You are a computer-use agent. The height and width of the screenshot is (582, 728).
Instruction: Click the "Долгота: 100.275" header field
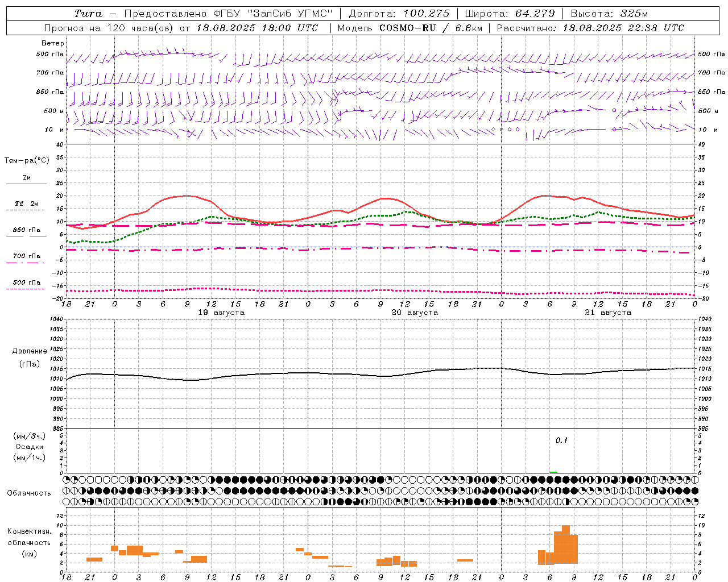tap(399, 14)
